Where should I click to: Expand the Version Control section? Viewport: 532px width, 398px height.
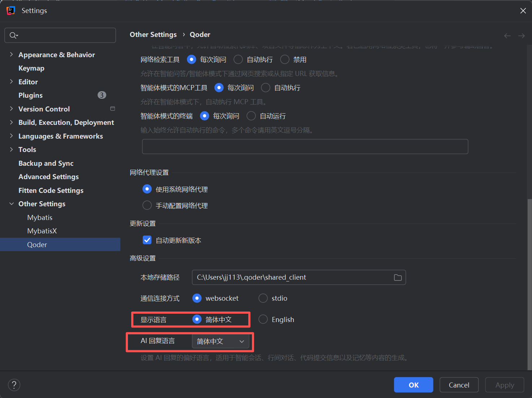(11, 109)
